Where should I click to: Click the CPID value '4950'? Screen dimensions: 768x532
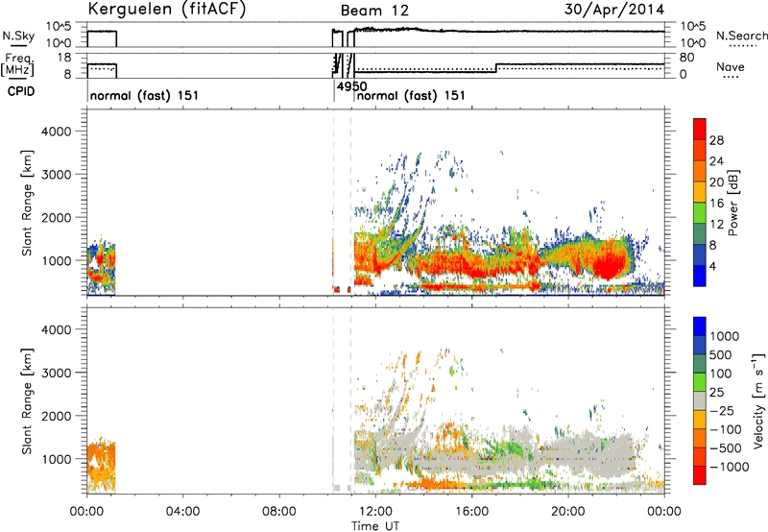coord(351,86)
